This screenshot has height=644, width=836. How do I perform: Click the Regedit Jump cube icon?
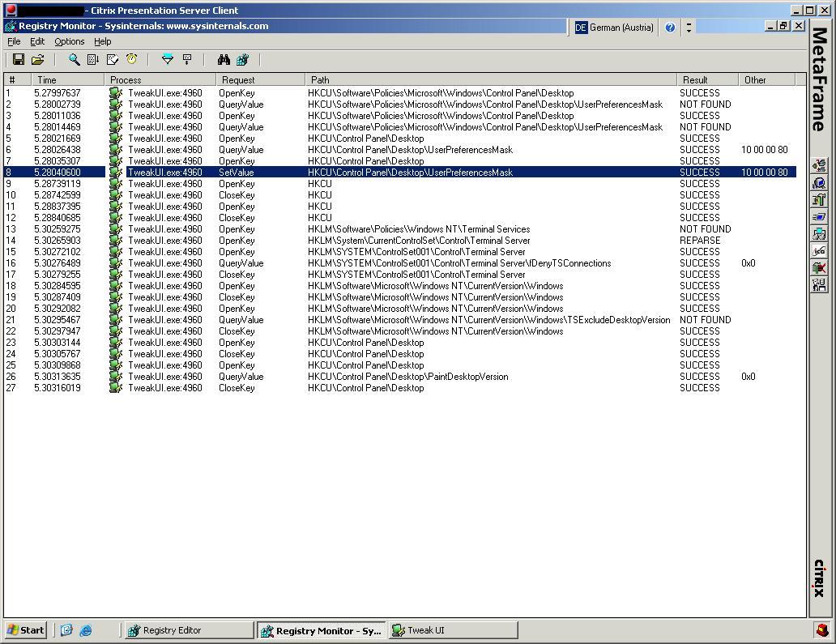coord(242,59)
